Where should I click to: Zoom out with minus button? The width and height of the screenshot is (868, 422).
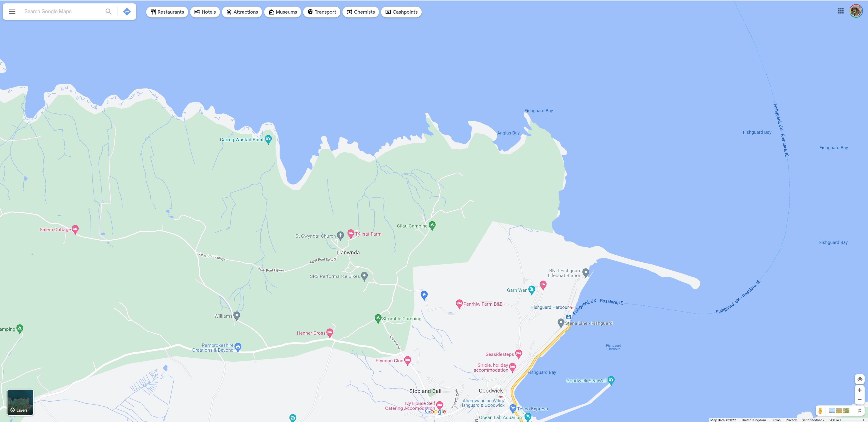pyautogui.click(x=860, y=399)
